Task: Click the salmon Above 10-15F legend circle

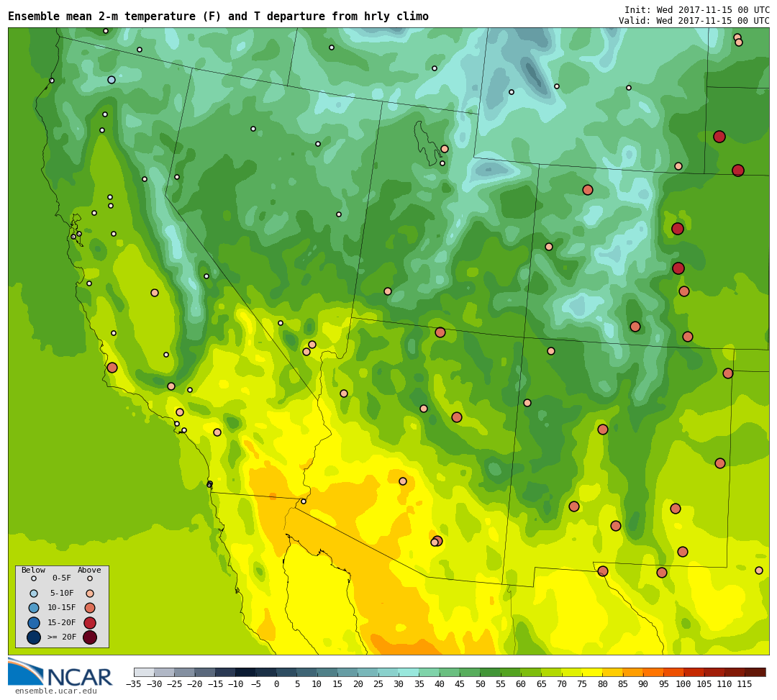Action: 90,608
